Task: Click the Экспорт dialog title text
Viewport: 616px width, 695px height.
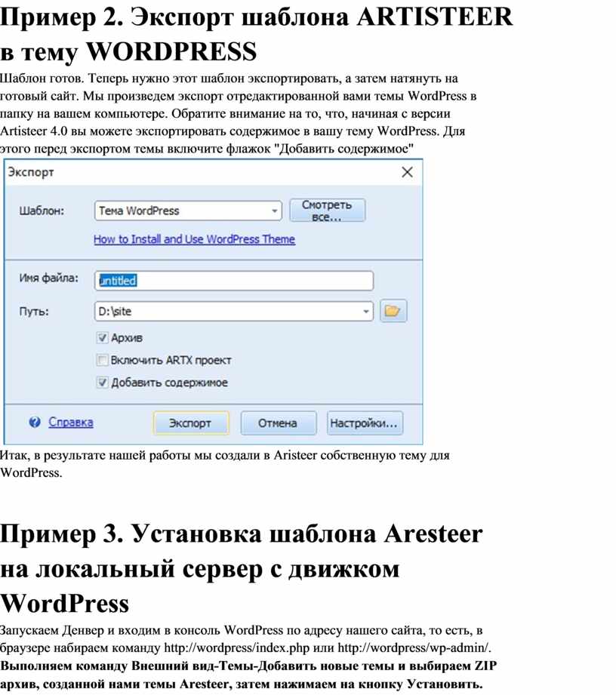Action: (x=31, y=172)
